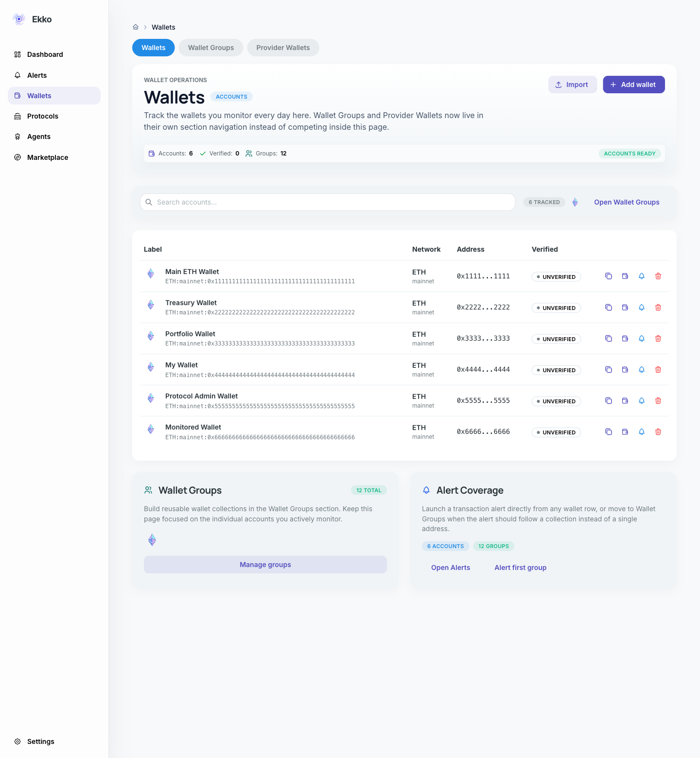The image size is (700, 758).
Task: Click the 12 TOTAL badge
Action: (x=369, y=490)
